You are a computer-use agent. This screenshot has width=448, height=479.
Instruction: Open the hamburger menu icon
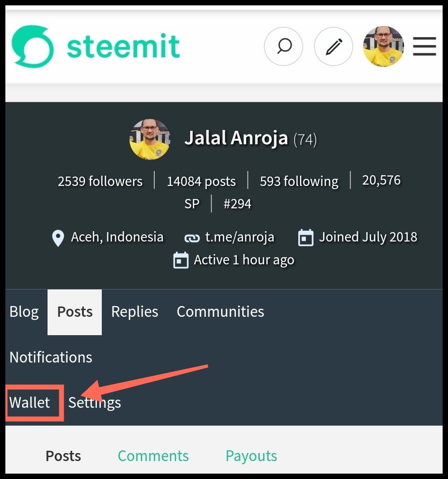[424, 47]
